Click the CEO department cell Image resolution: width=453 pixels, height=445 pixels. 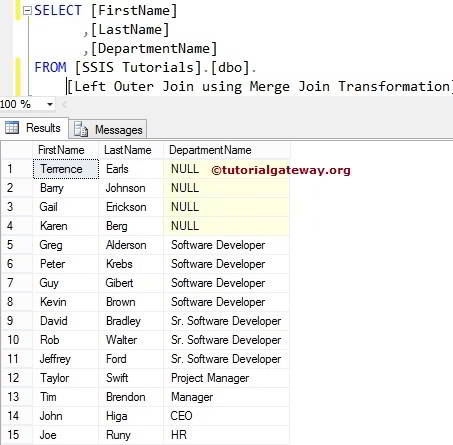[x=226, y=416]
